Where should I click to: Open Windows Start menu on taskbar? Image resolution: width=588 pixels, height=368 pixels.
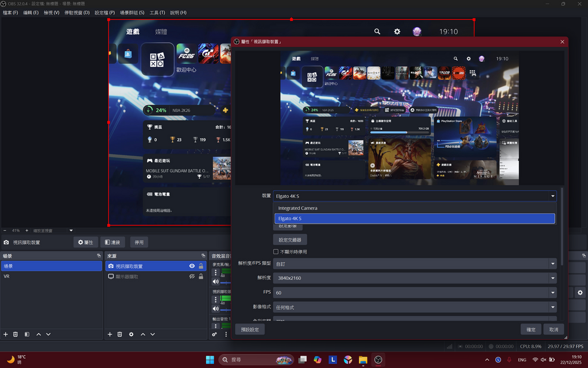point(210,360)
